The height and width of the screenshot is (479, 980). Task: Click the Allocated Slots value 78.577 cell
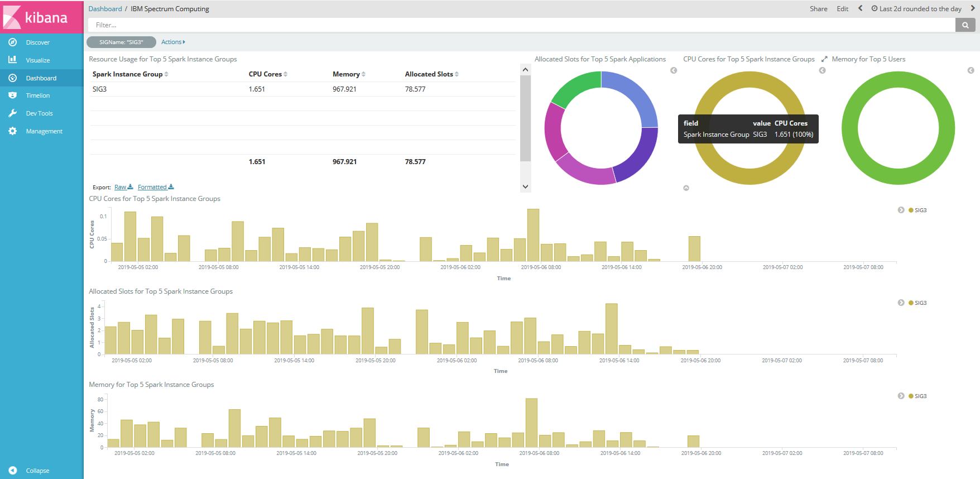pos(415,89)
